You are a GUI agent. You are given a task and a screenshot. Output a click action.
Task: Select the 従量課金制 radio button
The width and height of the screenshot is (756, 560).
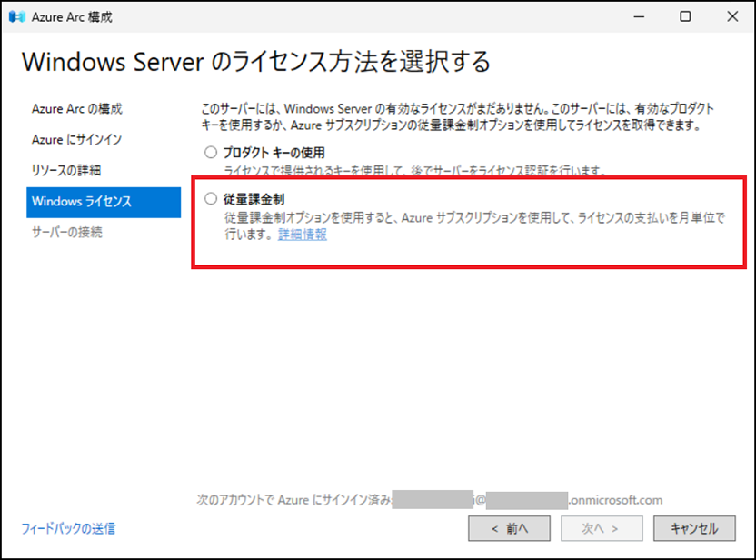coord(211,199)
